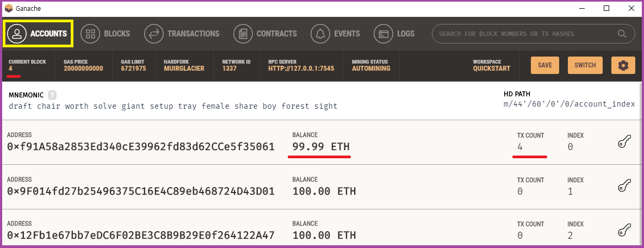Click the QUICKSTART workspace name
Image resolution: width=644 pixels, height=248 pixels.
(492, 69)
